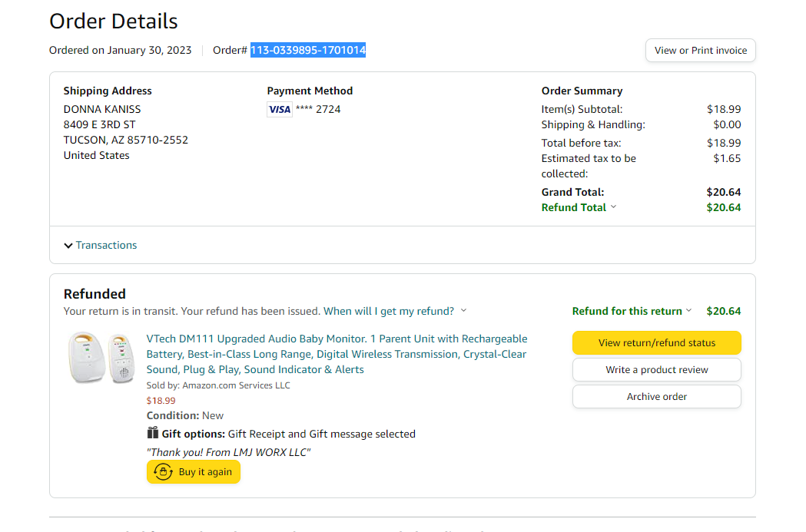Click the Grand Total amount $20.64

[723, 192]
